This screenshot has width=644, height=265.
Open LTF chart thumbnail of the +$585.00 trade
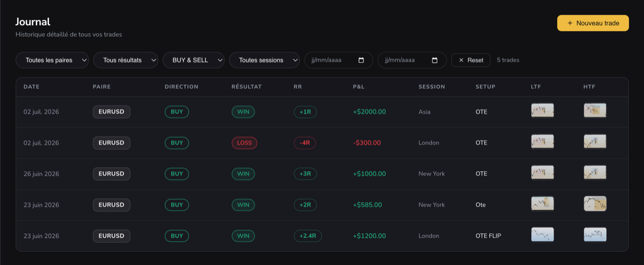(542, 203)
